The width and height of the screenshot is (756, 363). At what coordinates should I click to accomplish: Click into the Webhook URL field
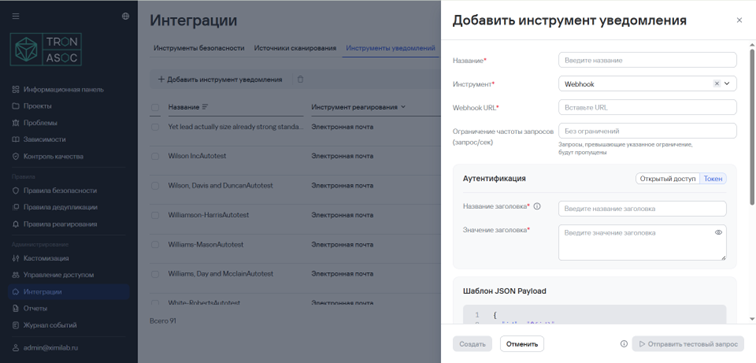(647, 107)
